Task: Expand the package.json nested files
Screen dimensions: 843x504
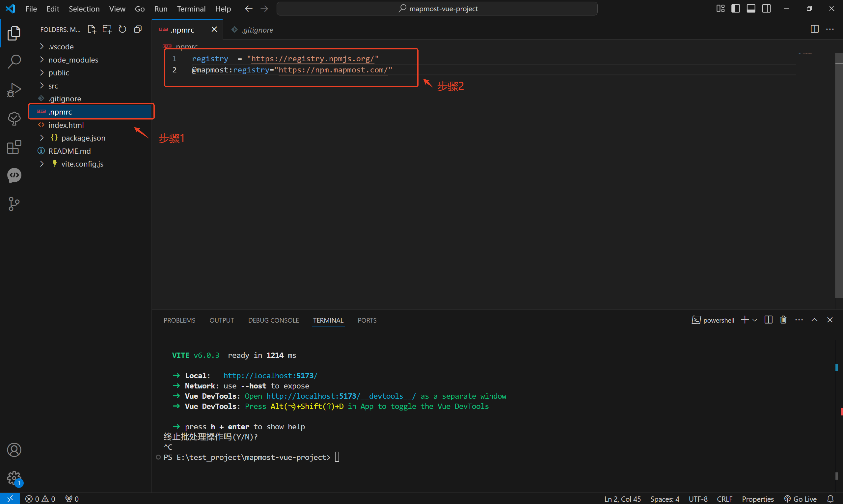Action: (42, 138)
